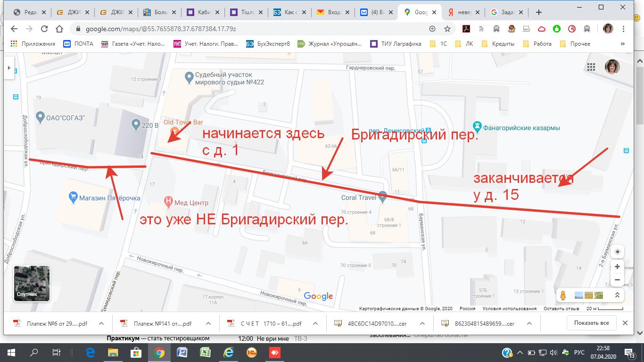This screenshot has width=644, height=362.
Task: Open options for Платеж №6 download
Action: (x=101, y=323)
